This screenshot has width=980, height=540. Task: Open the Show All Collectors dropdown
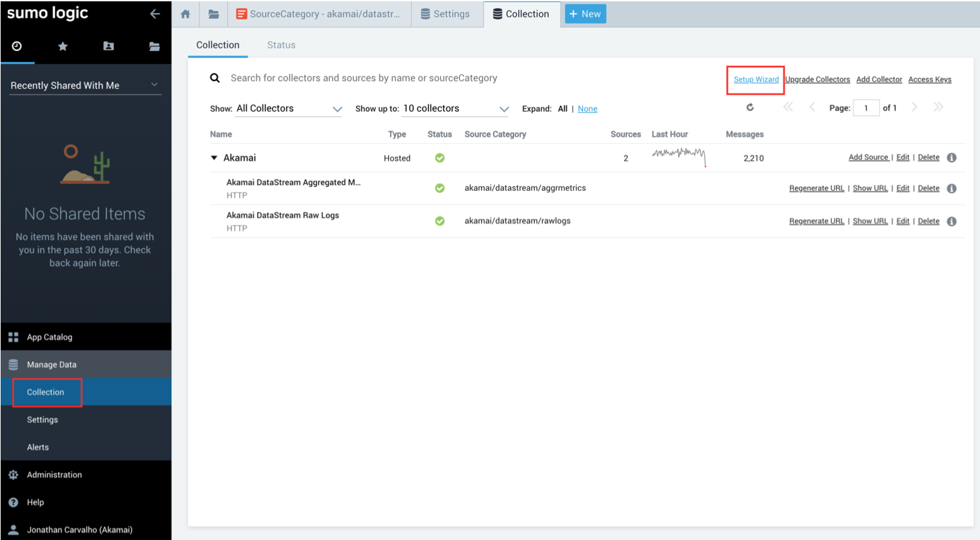click(x=289, y=109)
